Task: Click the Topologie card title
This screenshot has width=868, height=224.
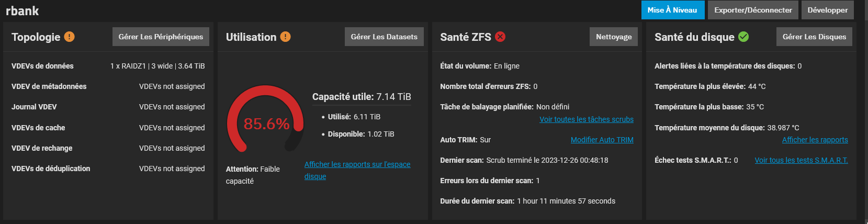Action: (x=36, y=37)
